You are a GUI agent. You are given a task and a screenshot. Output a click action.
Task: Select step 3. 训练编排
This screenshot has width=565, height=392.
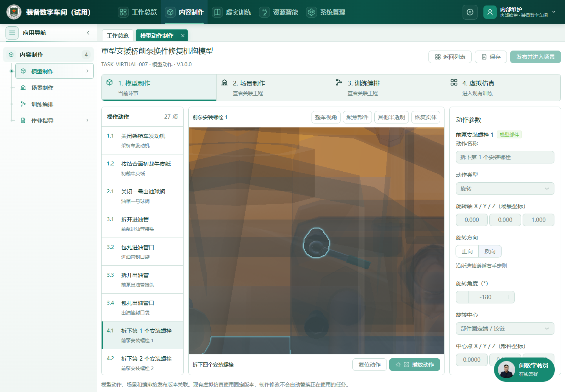click(x=388, y=87)
